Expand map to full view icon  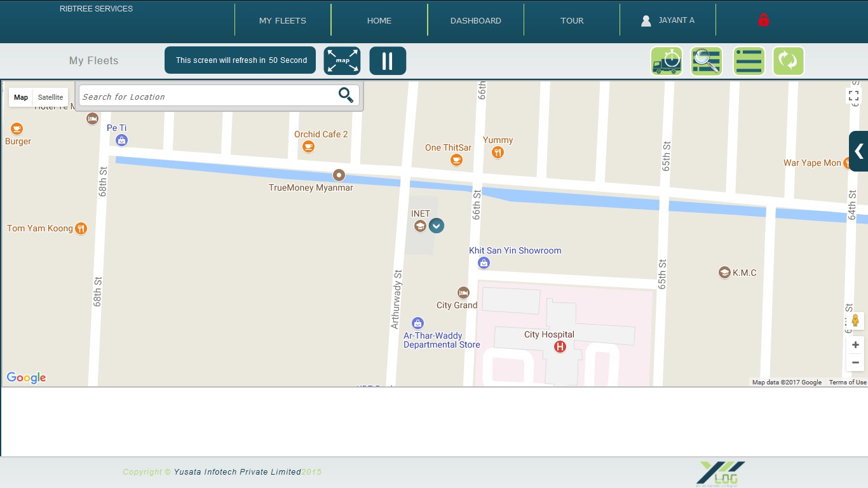coord(342,61)
